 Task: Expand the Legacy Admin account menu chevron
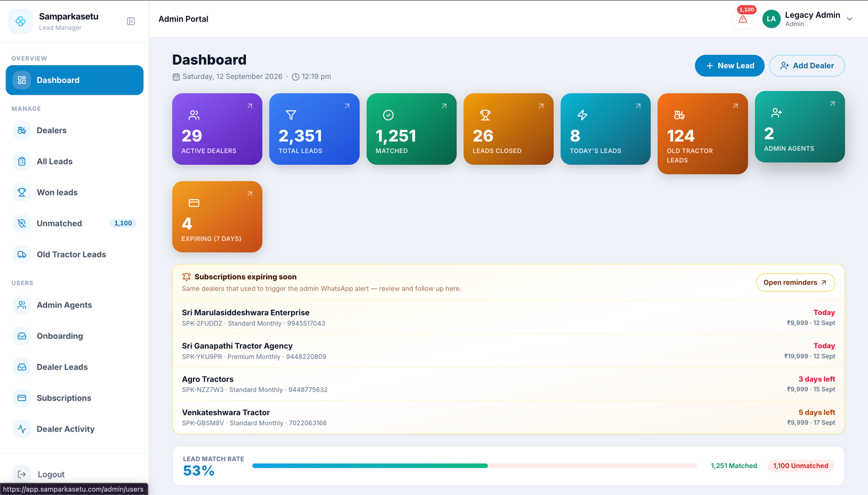(850, 19)
